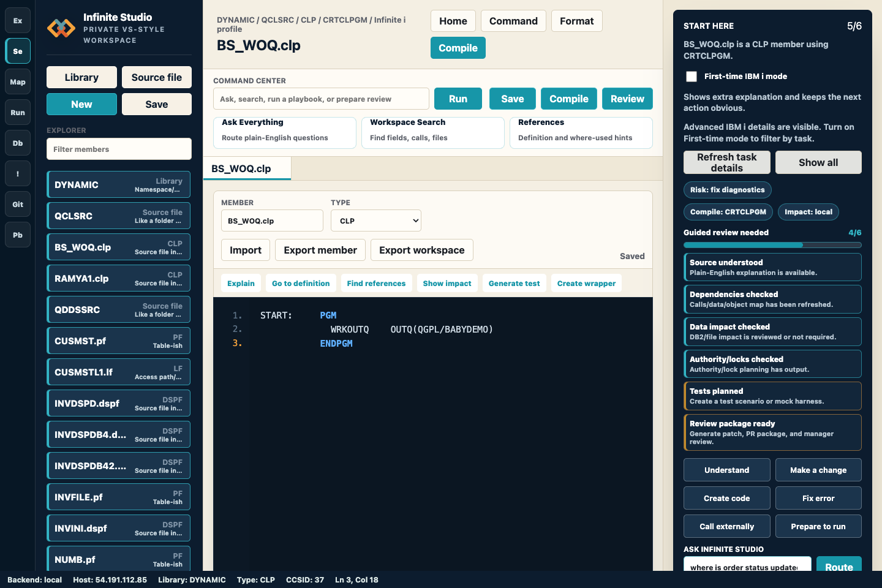The height and width of the screenshot is (588, 882).
Task: Open the Ask Everything card
Action: [x=285, y=133]
